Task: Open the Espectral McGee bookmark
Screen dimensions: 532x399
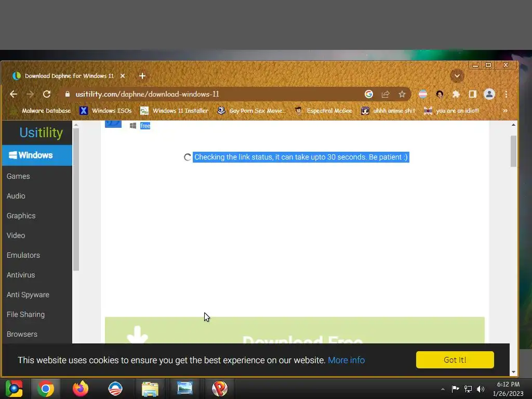Action: point(323,111)
